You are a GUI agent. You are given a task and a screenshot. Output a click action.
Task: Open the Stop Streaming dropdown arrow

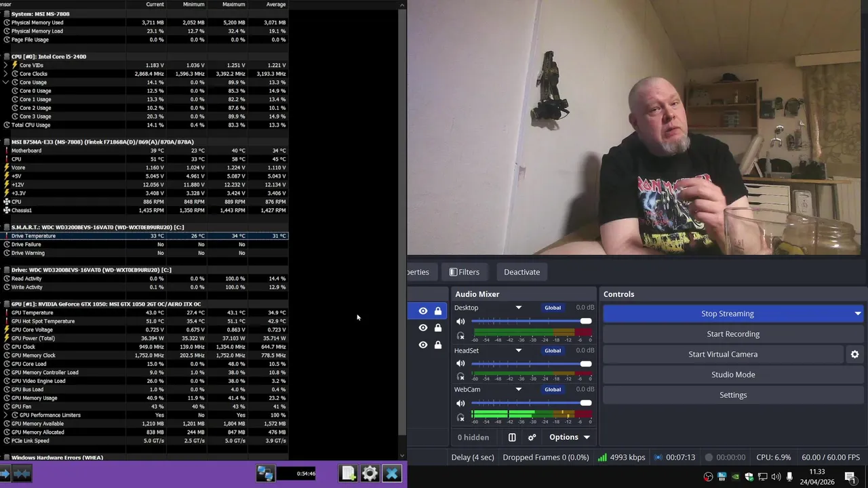pos(858,314)
